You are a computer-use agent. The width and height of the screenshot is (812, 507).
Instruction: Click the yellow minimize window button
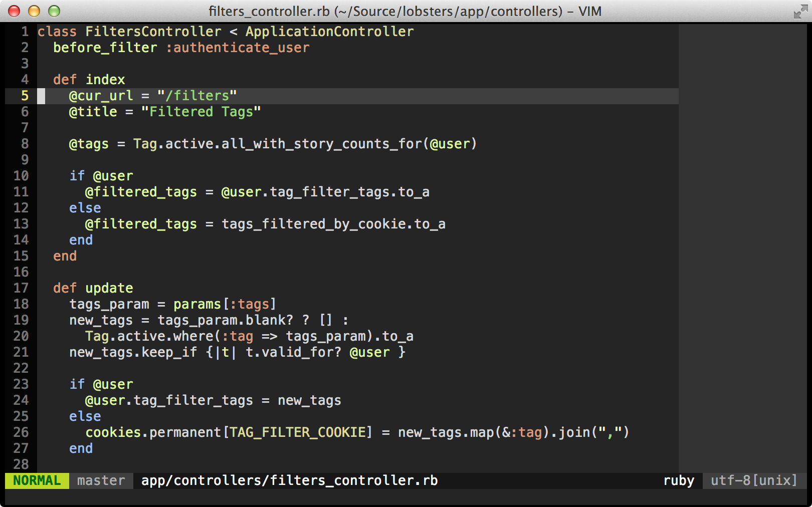point(34,11)
